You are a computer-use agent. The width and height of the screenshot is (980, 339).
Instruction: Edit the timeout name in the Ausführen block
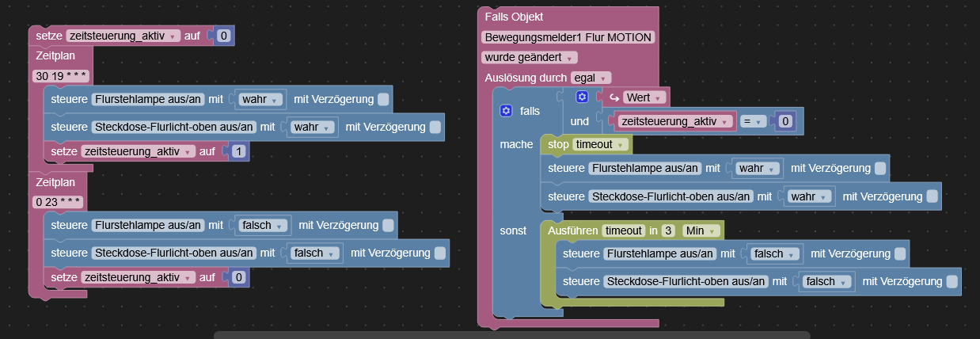[624, 230]
